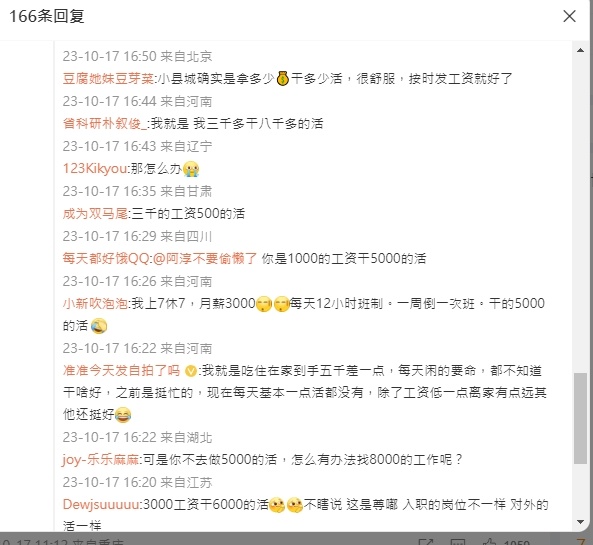Click the laughing emoji after 他还挺好
Screen dimensions: 593x545
click(123, 415)
